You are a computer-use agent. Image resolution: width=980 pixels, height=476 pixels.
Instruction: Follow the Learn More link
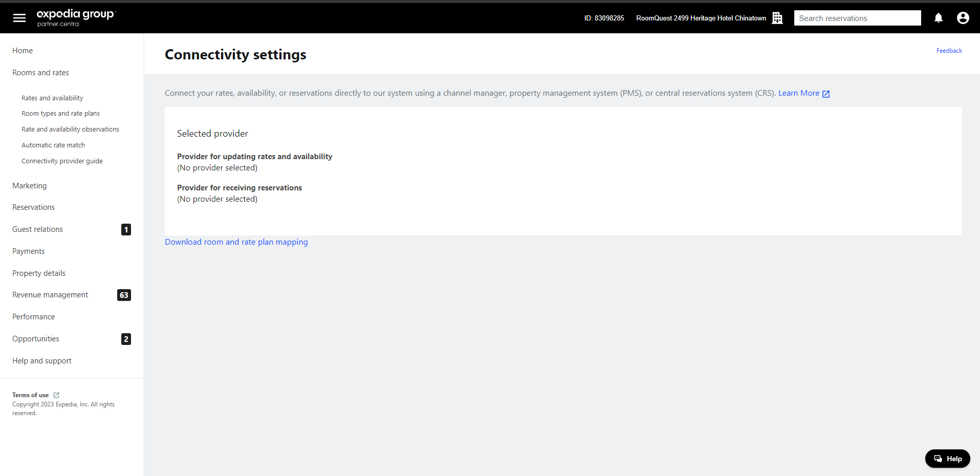(x=798, y=93)
